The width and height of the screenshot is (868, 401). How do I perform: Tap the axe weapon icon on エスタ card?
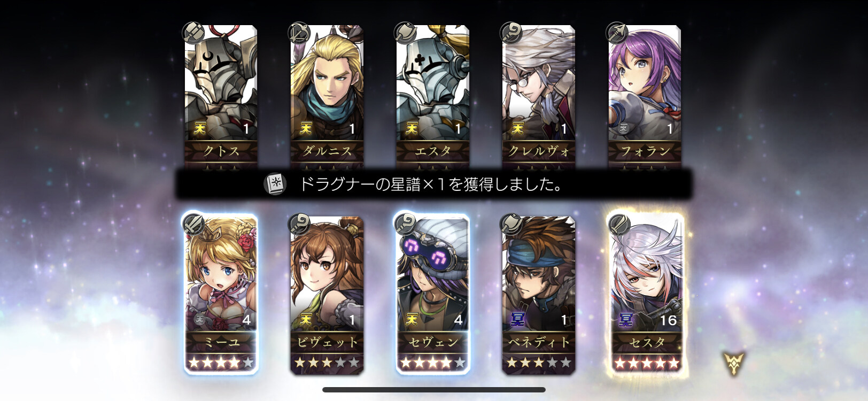pyautogui.click(x=405, y=33)
